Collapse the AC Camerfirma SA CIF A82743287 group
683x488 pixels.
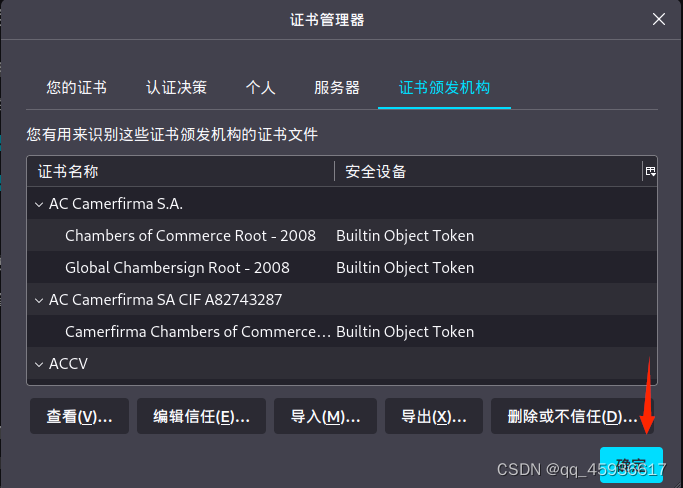click(x=39, y=300)
